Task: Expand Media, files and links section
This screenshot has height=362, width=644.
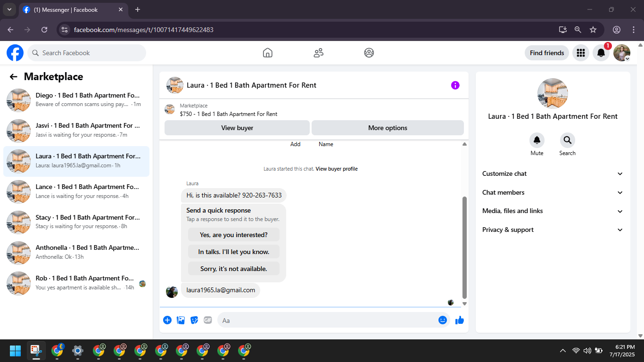Action: pos(553,211)
